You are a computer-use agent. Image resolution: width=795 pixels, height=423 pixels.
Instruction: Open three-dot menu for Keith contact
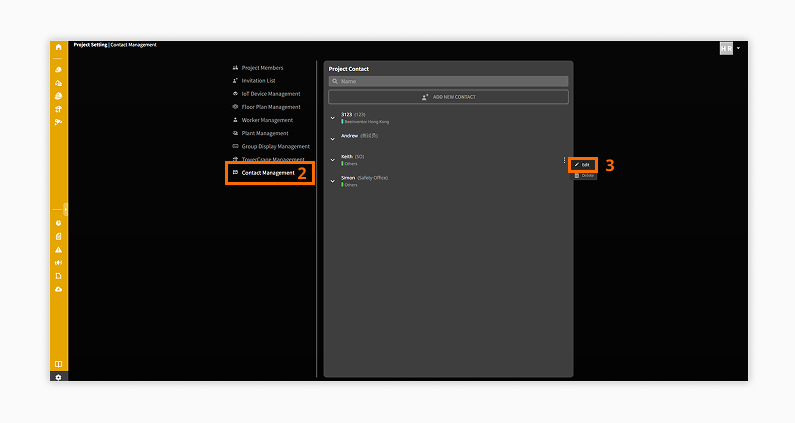pyautogui.click(x=564, y=160)
